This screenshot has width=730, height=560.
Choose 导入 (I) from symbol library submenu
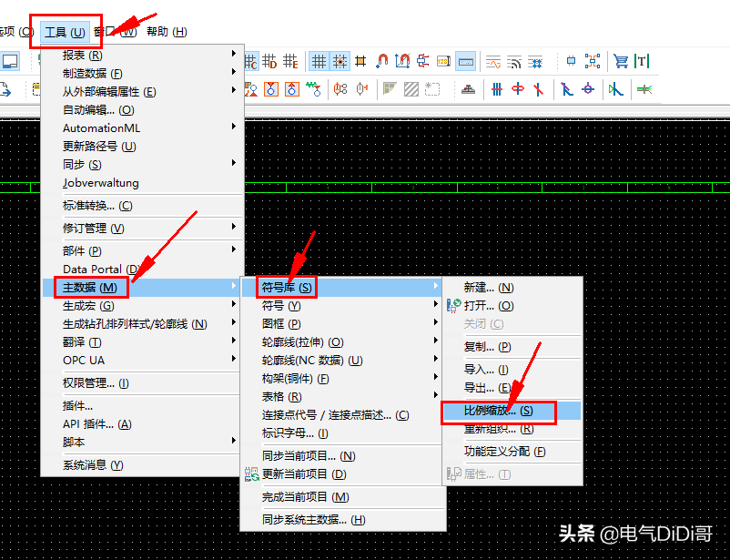point(486,370)
